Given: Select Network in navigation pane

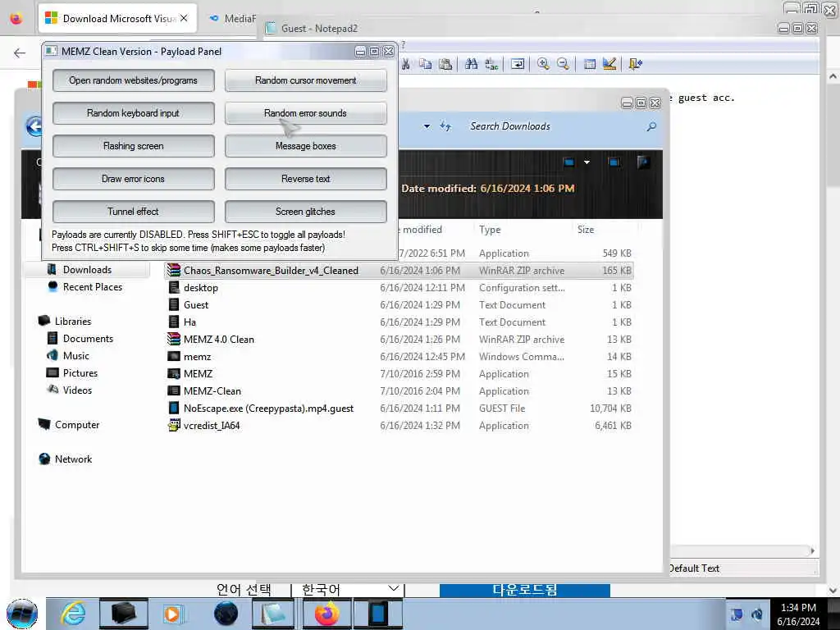Looking at the screenshot, I should 73,459.
